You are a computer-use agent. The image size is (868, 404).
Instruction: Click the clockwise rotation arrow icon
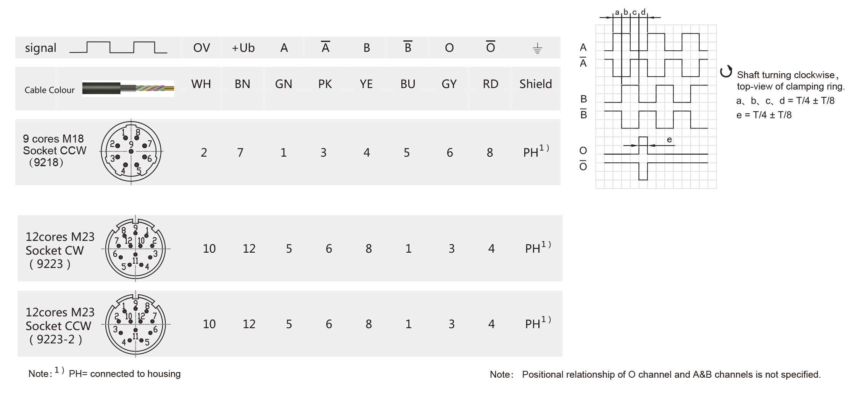click(726, 72)
